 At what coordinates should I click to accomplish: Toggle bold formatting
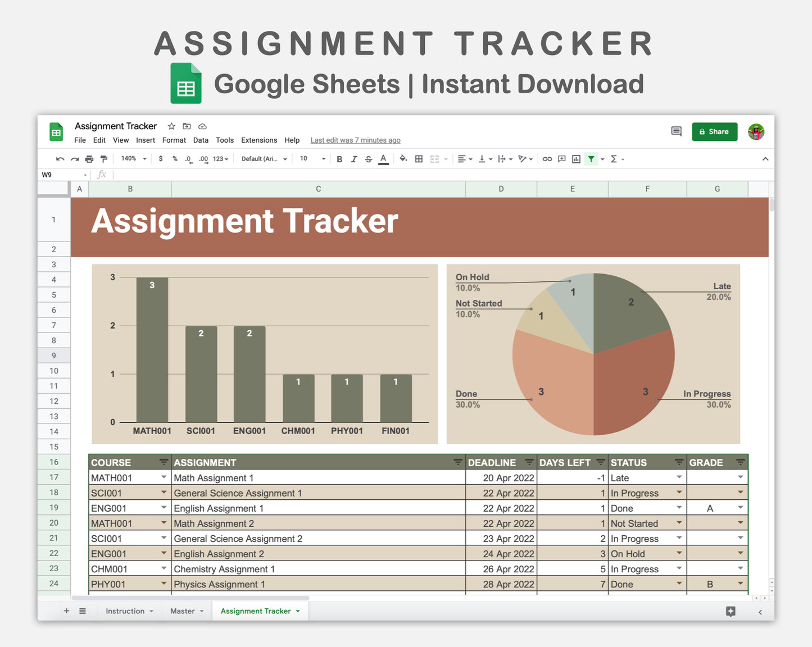[x=339, y=159]
